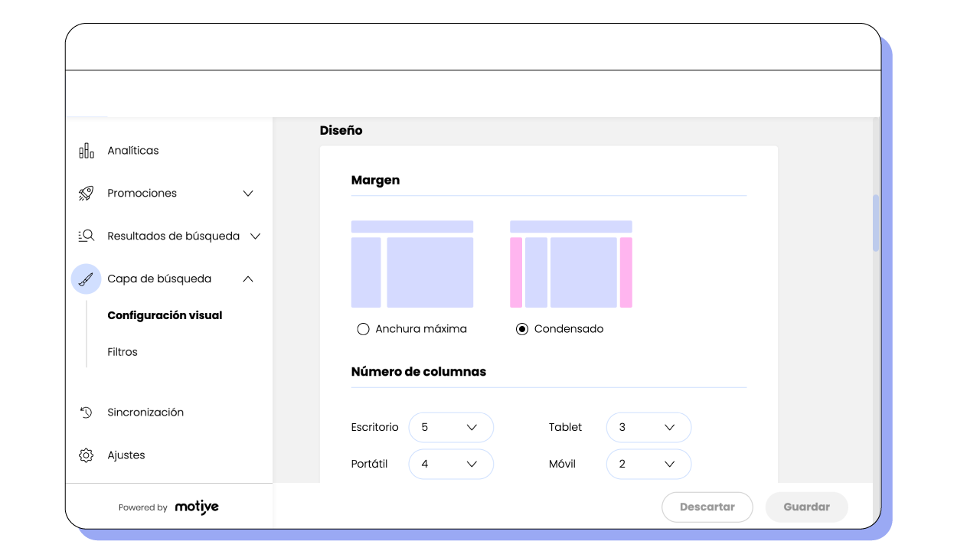Click the Promociones rocket icon
980x551 pixels.
86,193
